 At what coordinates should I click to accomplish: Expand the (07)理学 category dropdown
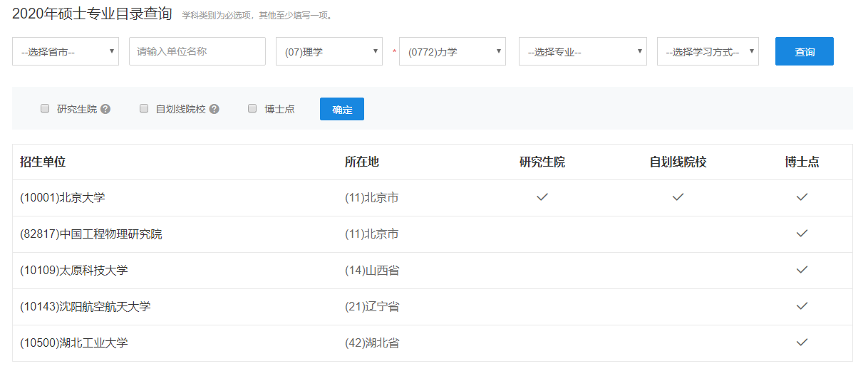click(329, 51)
